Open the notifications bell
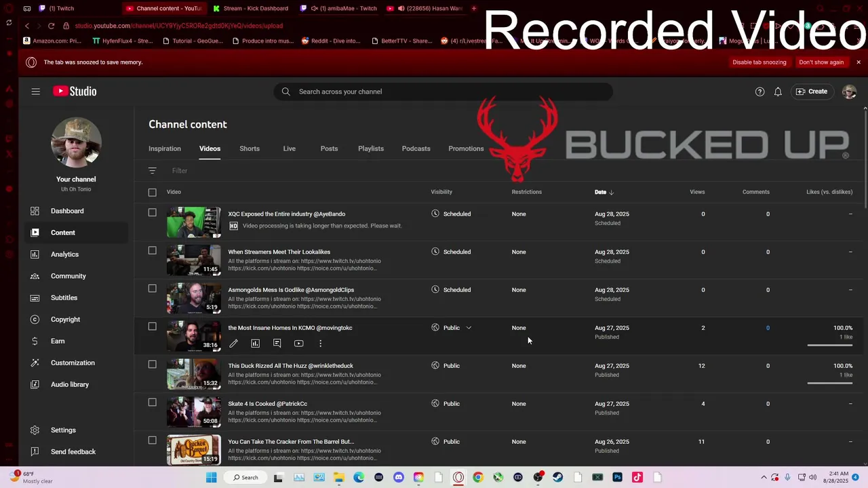 point(778,91)
